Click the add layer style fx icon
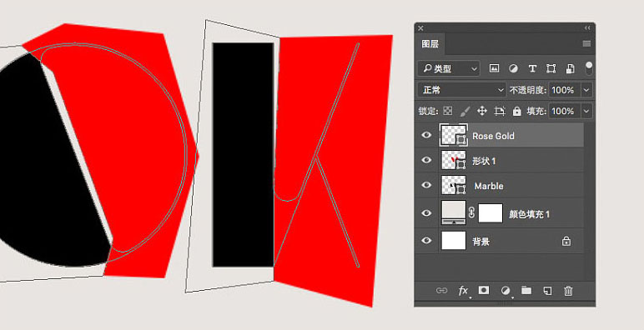Viewport: 644px width, 330px height. [463, 291]
